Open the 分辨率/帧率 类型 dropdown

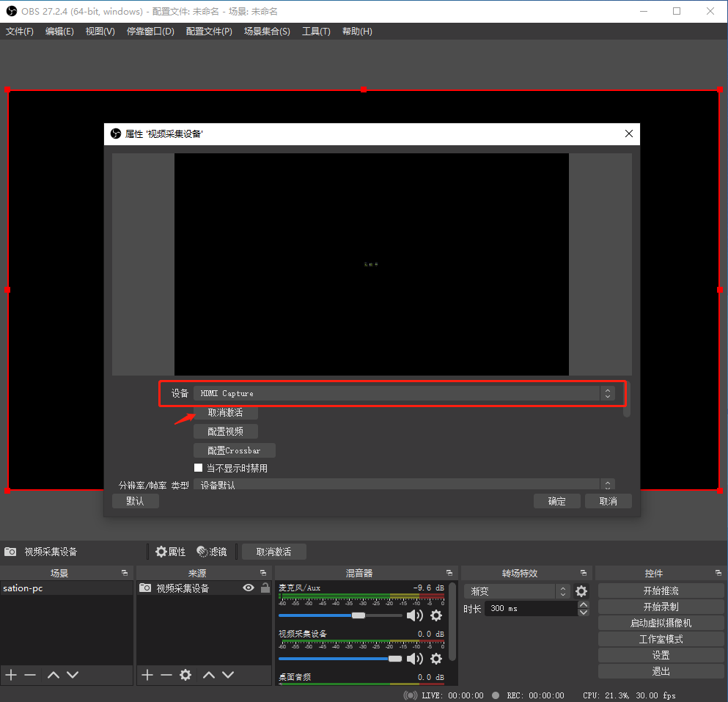403,485
